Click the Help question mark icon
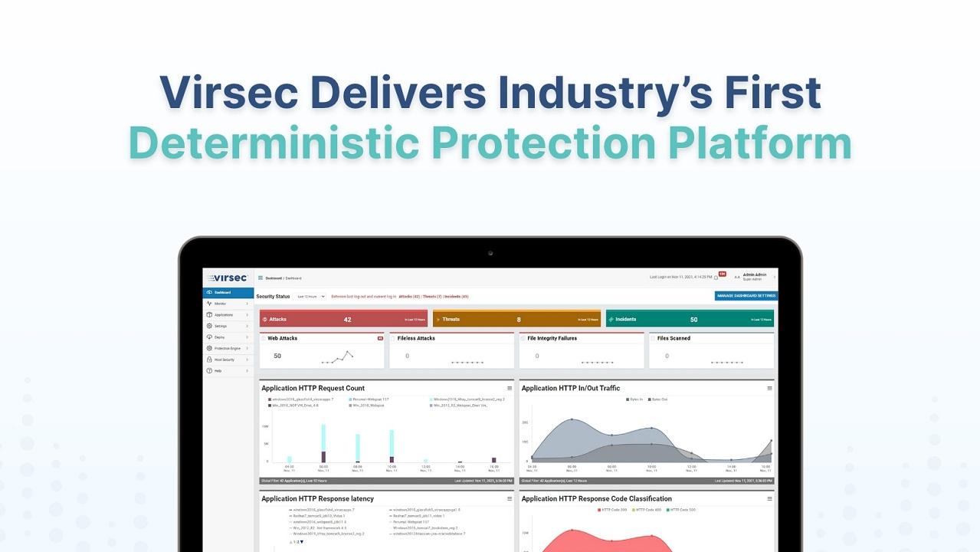Image resolution: width=980 pixels, height=552 pixels. tap(209, 370)
